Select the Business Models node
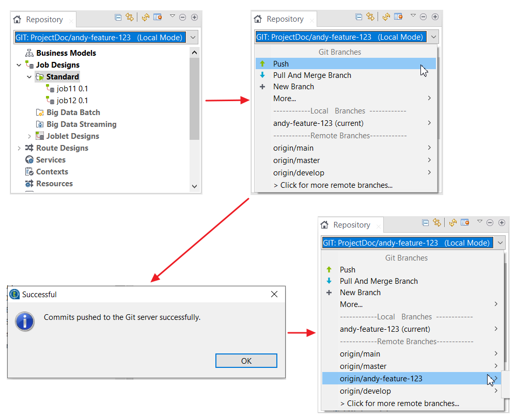Screen dimensions: 516x420 [66, 53]
